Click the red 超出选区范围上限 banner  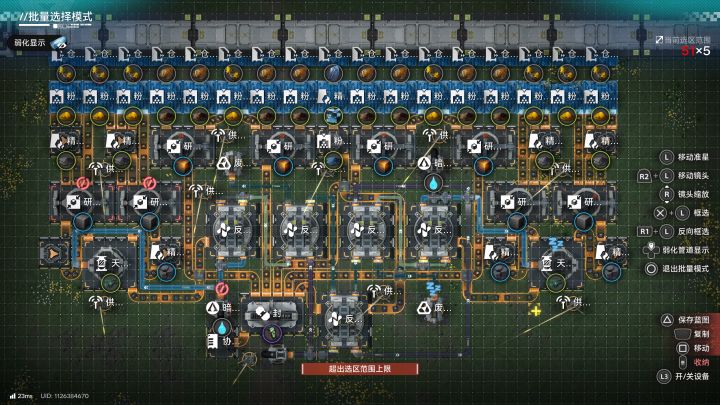(360, 369)
